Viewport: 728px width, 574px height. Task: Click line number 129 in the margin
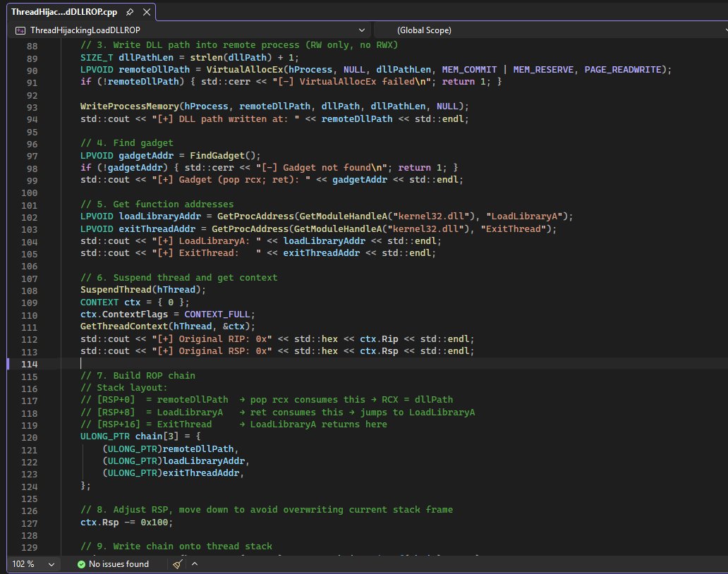pos(29,547)
